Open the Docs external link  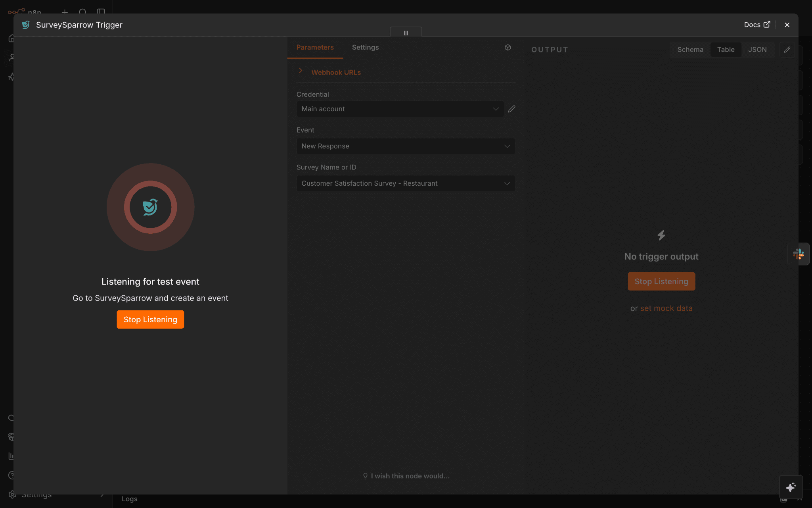point(757,25)
